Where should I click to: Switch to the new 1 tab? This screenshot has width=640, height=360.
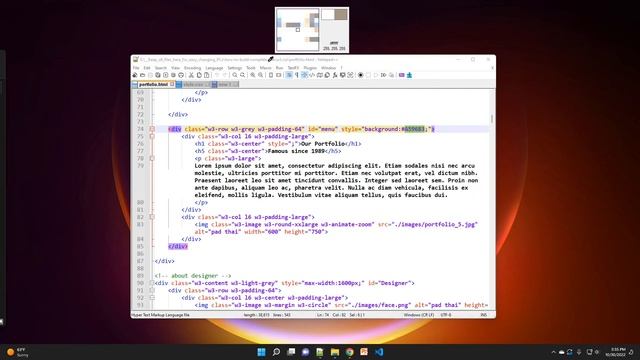pyautogui.click(x=224, y=84)
